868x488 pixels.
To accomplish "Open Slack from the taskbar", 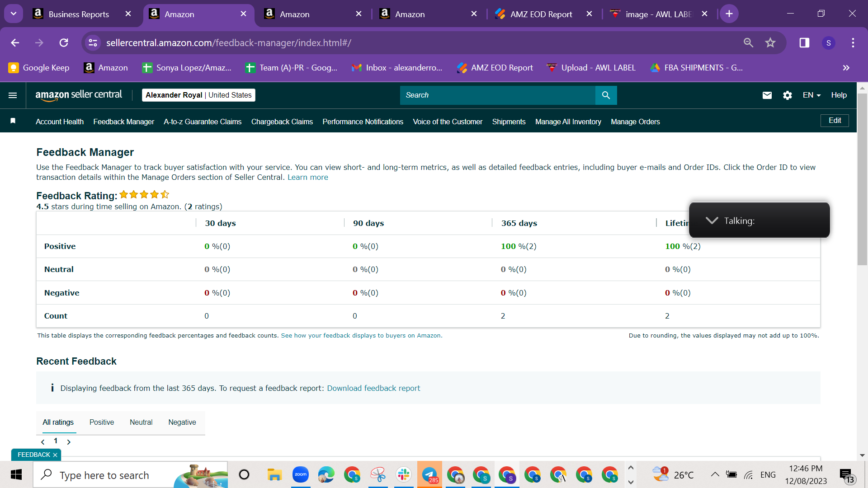I will pos(404,474).
